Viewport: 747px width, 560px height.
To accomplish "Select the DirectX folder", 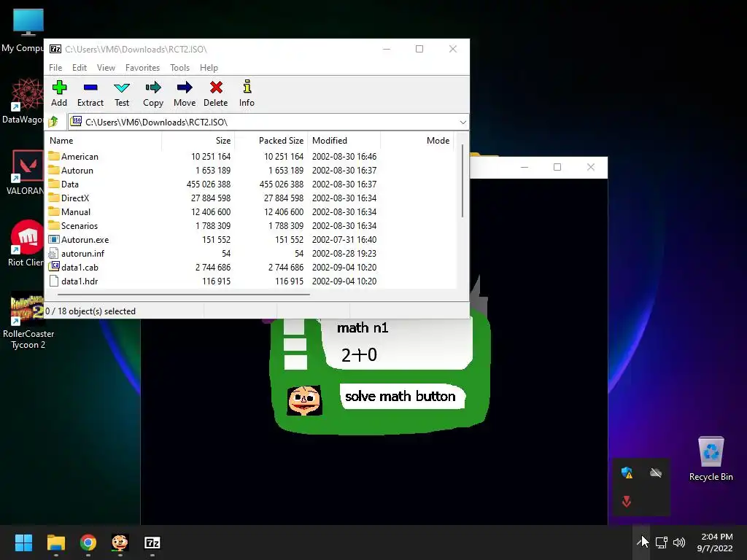I will (x=69, y=198).
